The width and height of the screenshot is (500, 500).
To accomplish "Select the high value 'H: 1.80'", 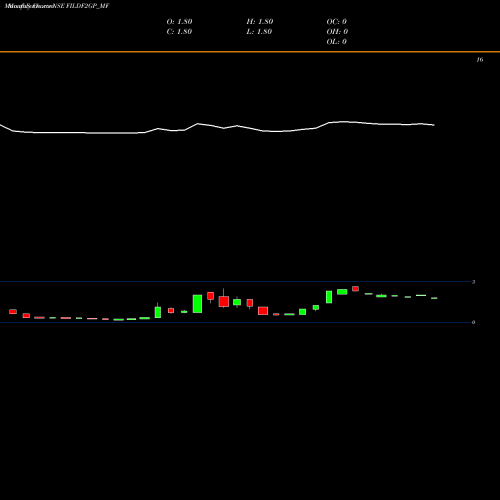I will pos(260,22).
